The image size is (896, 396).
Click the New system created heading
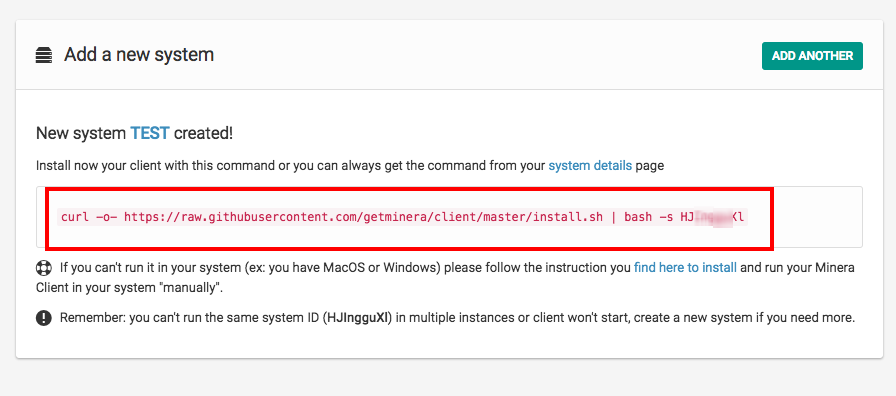click(134, 134)
